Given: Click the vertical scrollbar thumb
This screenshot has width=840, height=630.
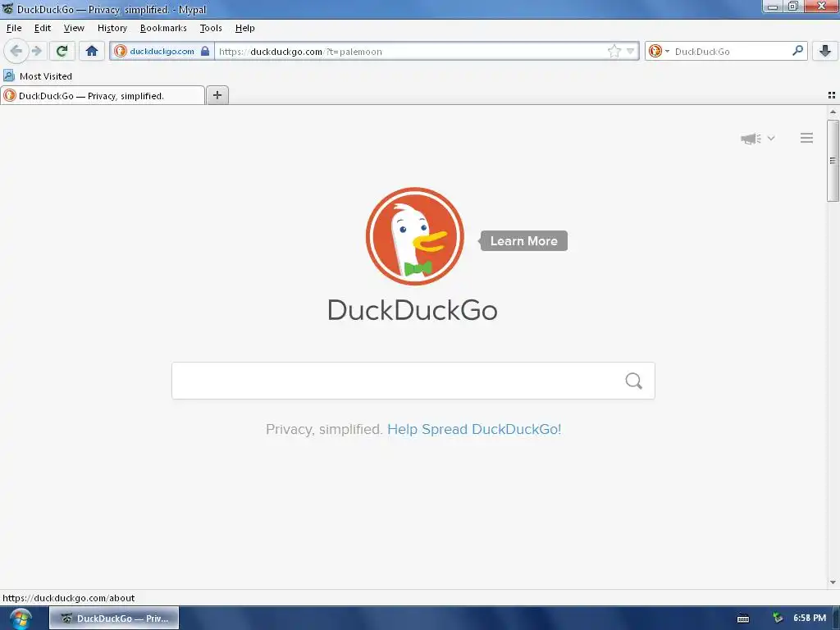Looking at the screenshot, I should click(833, 160).
